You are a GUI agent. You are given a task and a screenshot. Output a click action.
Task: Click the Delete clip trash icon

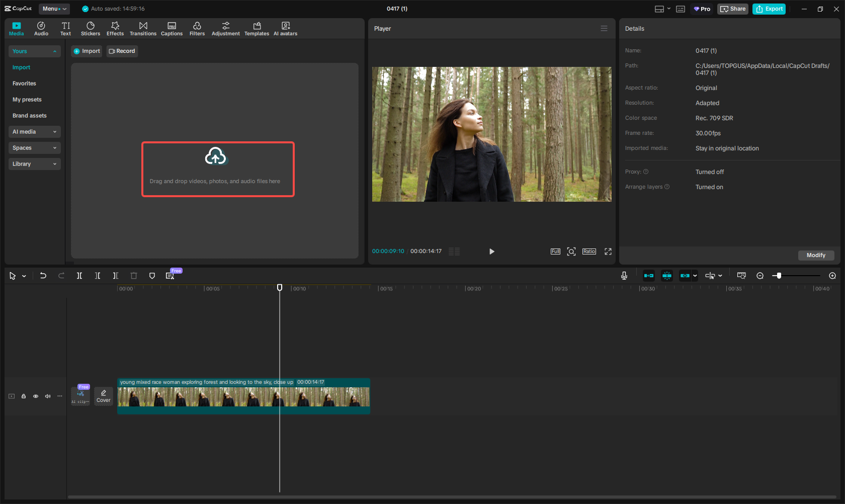pos(134,276)
